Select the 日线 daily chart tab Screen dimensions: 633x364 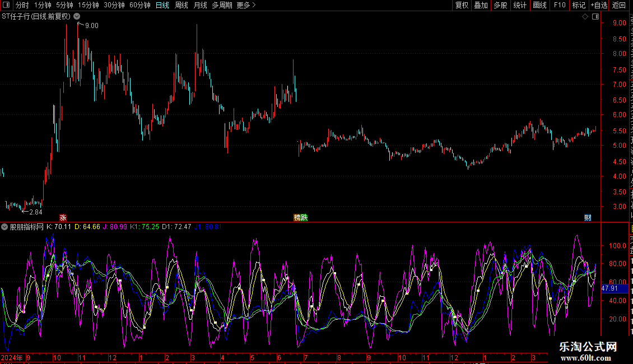click(162, 5)
